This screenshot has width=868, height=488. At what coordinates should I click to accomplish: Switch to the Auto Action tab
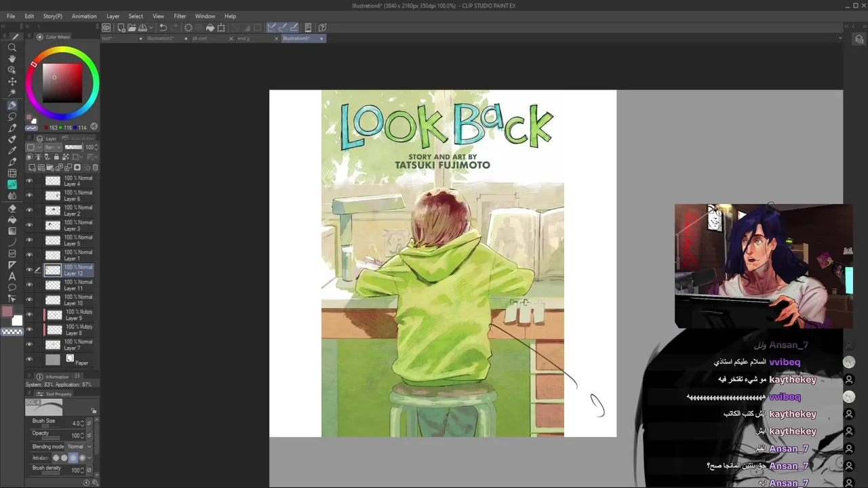[80, 138]
